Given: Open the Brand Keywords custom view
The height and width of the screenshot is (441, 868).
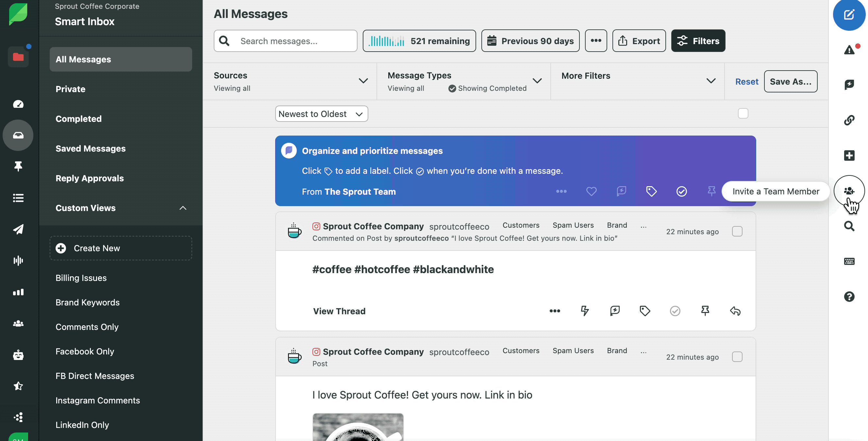Looking at the screenshot, I should click(88, 302).
